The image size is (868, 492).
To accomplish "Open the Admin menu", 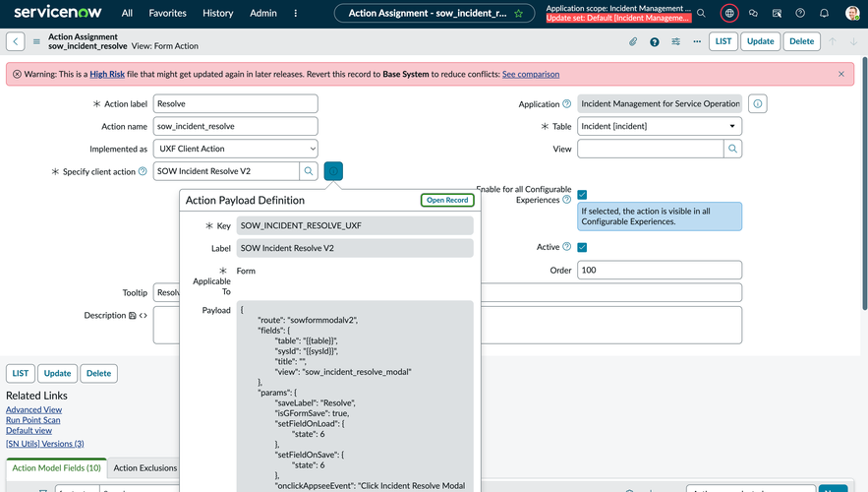I will point(263,13).
